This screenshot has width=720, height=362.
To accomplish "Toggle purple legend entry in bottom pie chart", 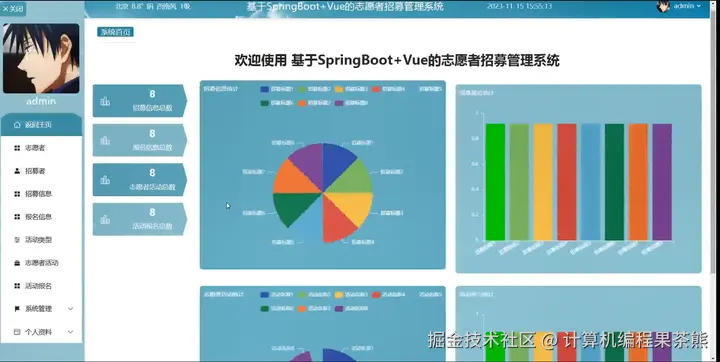I will click(351, 308).
